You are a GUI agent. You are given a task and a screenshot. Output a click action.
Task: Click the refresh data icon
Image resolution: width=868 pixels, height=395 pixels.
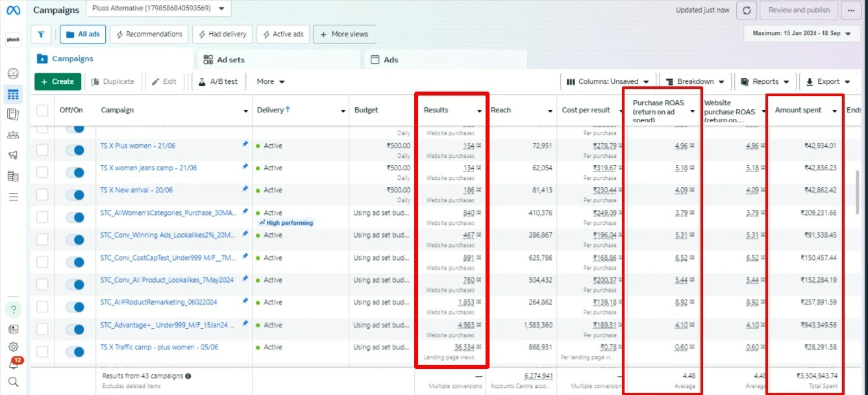(x=747, y=10)
